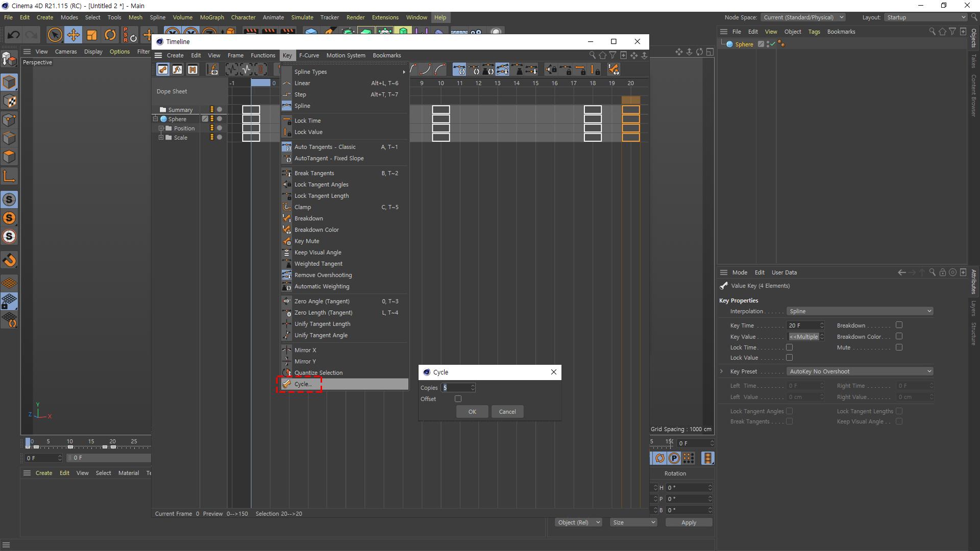Choose Break Tangents from Key menu
This screenshot has width=980, height=551.
coord(314,173)
